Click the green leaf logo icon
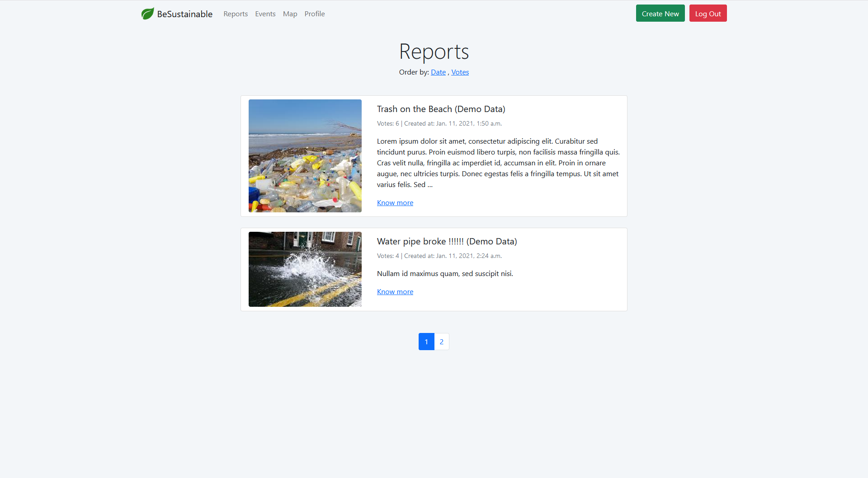Image resolution: width=868 pixels, height=478 pixels. 147,14
